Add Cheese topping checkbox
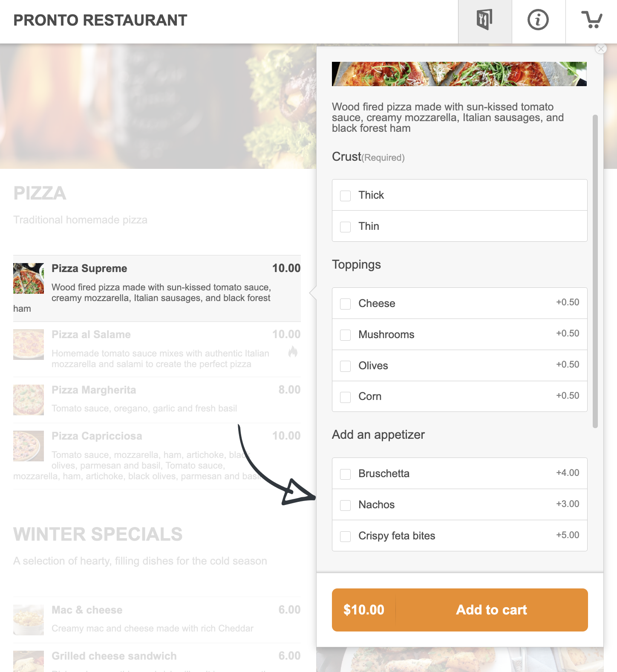617x672 pixels. click(x=346, y=304)
